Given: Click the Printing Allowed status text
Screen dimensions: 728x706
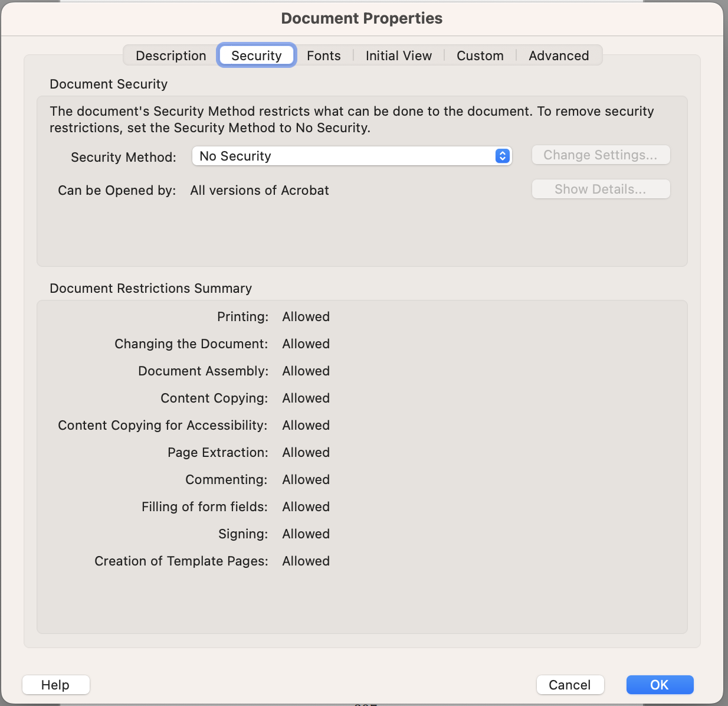Looking at the screenshot, I should click(306, 316).
